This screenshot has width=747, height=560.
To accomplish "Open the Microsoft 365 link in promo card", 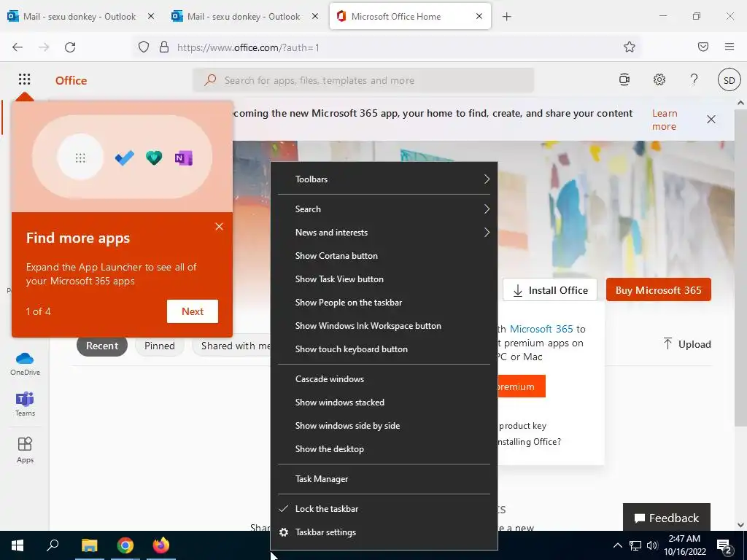I will coord(541,329).
